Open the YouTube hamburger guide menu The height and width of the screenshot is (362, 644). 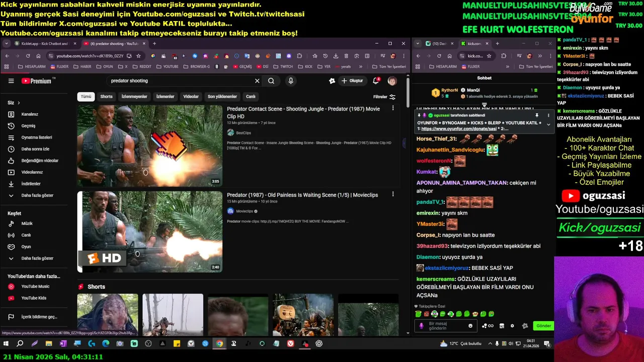coord(11,81)
